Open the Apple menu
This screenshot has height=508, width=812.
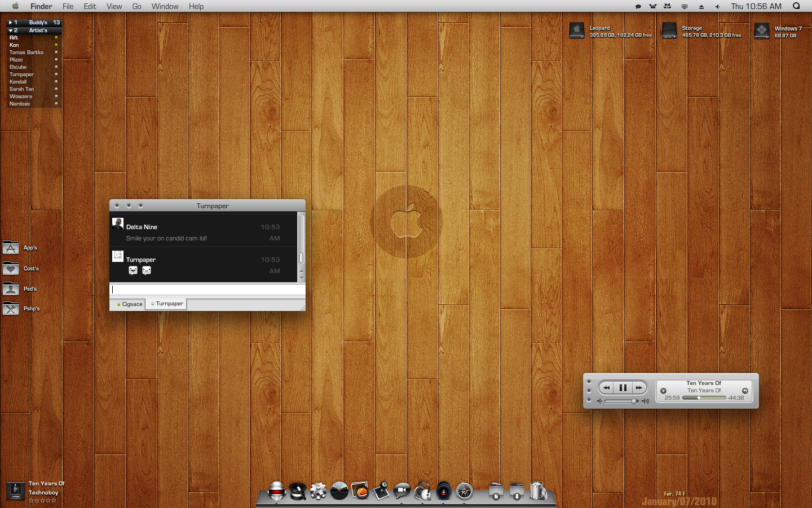(x=15, y=6)
